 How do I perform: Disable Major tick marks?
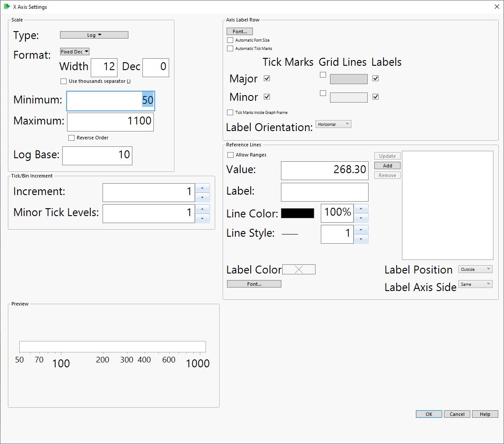pos(266,78)
